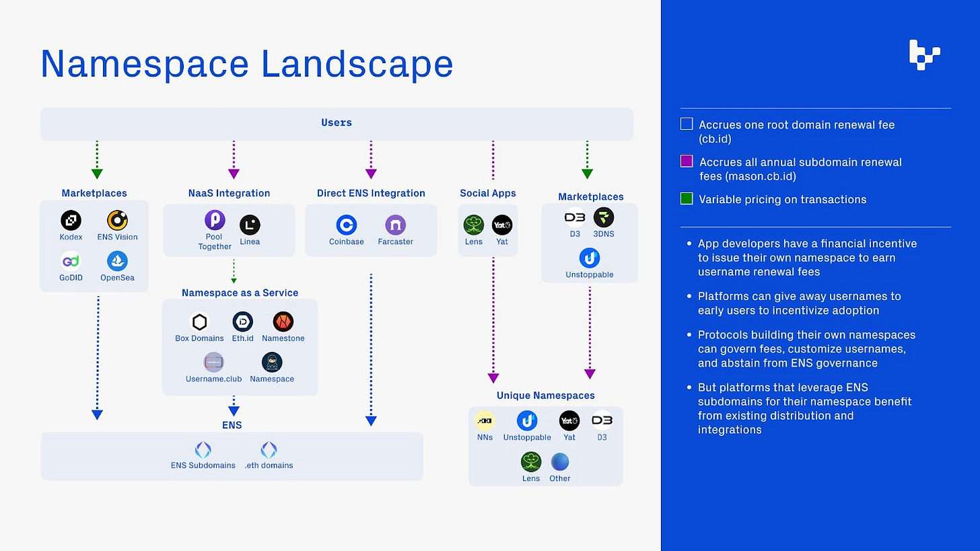
Task: Click the green variable pricing legend square
Action: click(x=687, y=199)
